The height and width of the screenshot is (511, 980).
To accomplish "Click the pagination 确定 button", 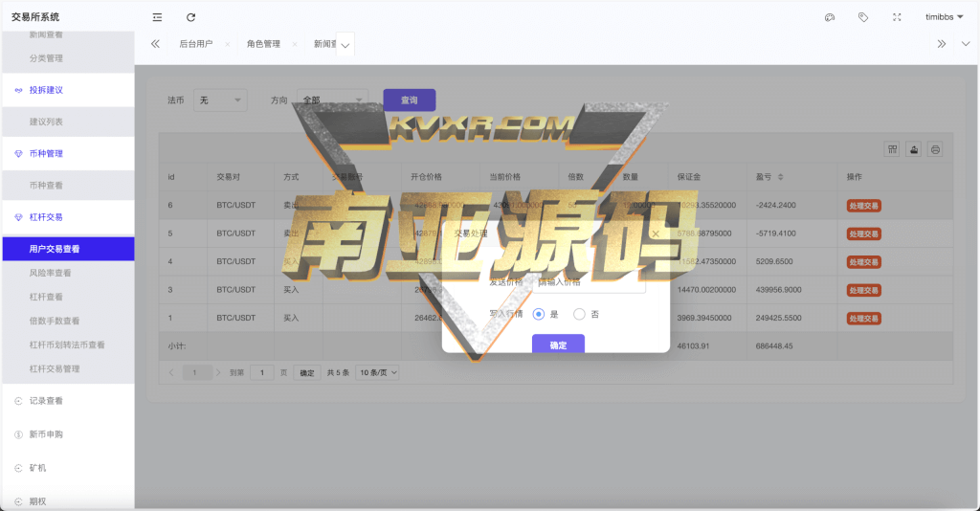I will (x=307, y=373).
